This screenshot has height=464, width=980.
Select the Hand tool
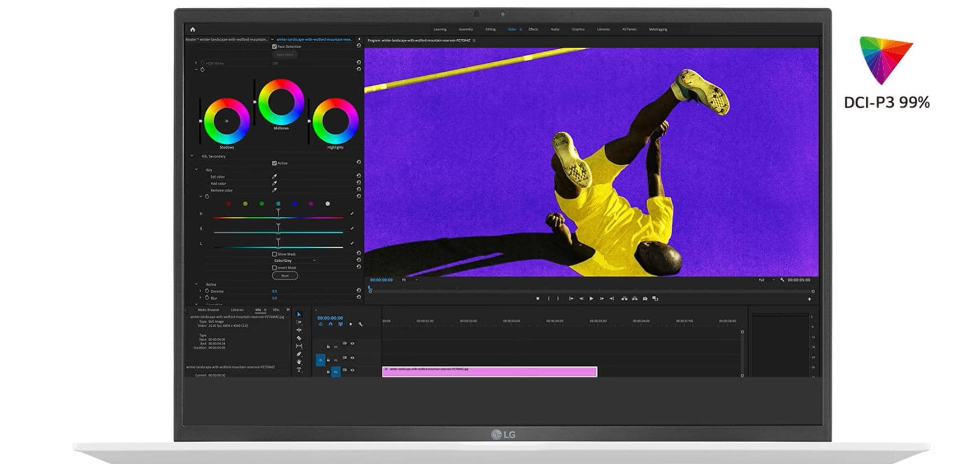click(x=299, y=362)
